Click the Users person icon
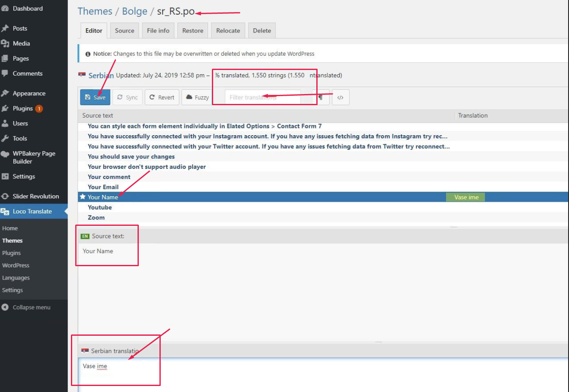This screenshot has width=569, height=392. click(5, 123)
